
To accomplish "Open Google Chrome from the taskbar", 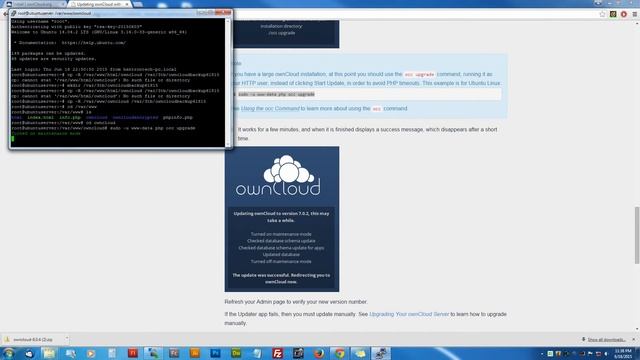I will pos(340,353).
